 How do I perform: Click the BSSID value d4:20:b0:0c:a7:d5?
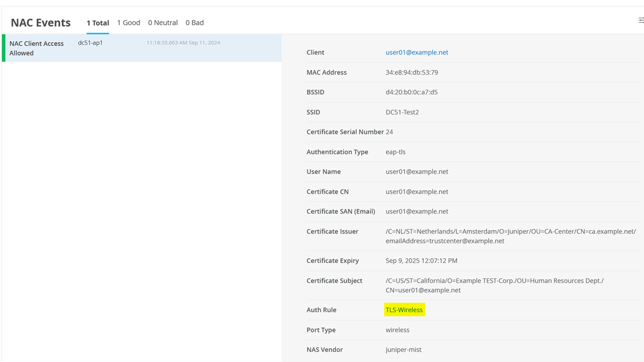point(411,92)
